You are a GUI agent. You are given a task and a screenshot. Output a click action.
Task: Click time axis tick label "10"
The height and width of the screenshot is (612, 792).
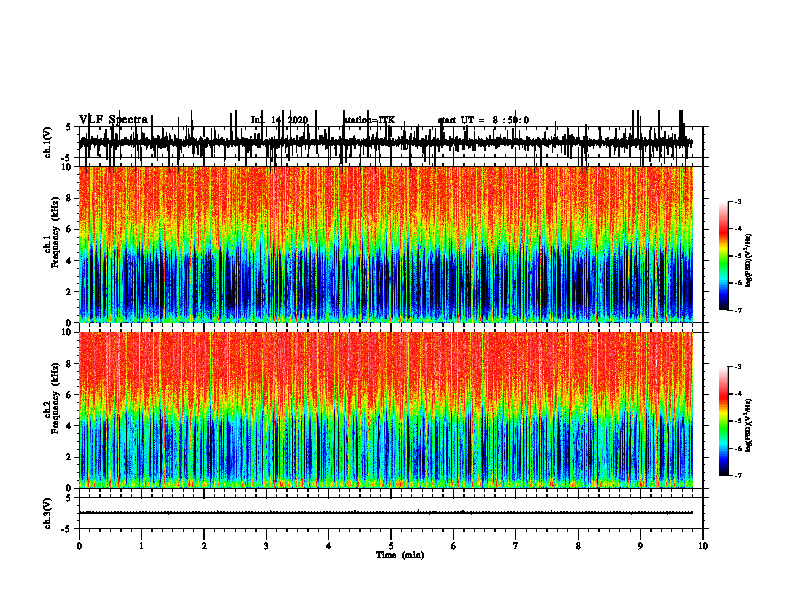click(x=703, y=546)
